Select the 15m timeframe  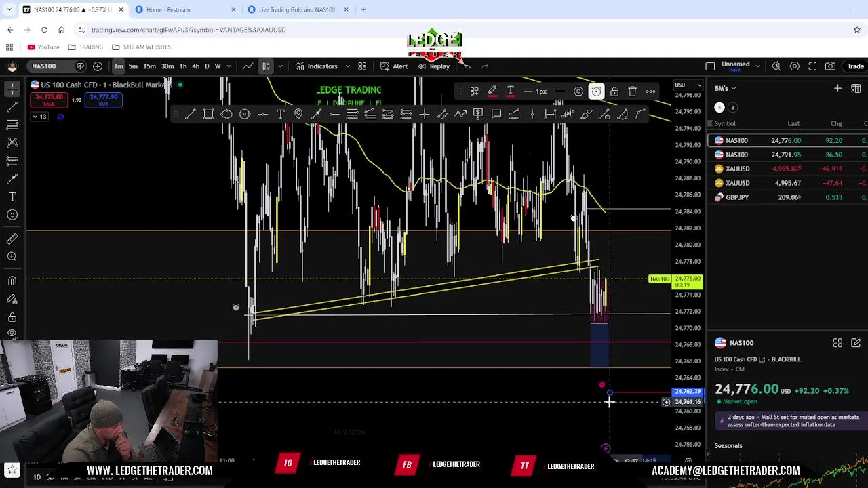149,66
